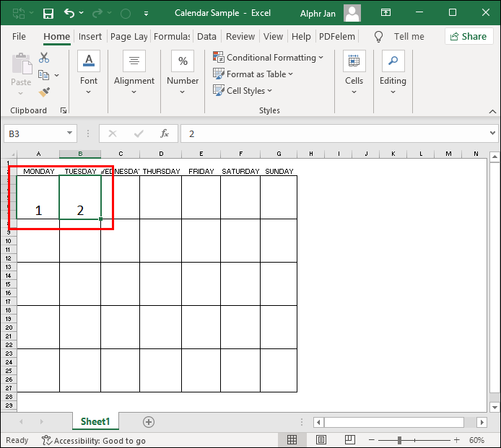The height and width of the screenshot is (448, 501).
Task: Click the Copy icon
Action: point(43,75)
